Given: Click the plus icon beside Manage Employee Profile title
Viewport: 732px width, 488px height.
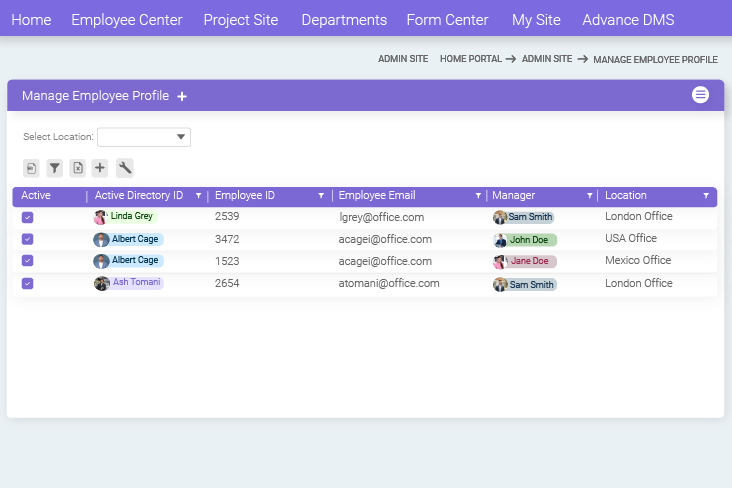Looking at the screenshot, I should click(182, 96).
